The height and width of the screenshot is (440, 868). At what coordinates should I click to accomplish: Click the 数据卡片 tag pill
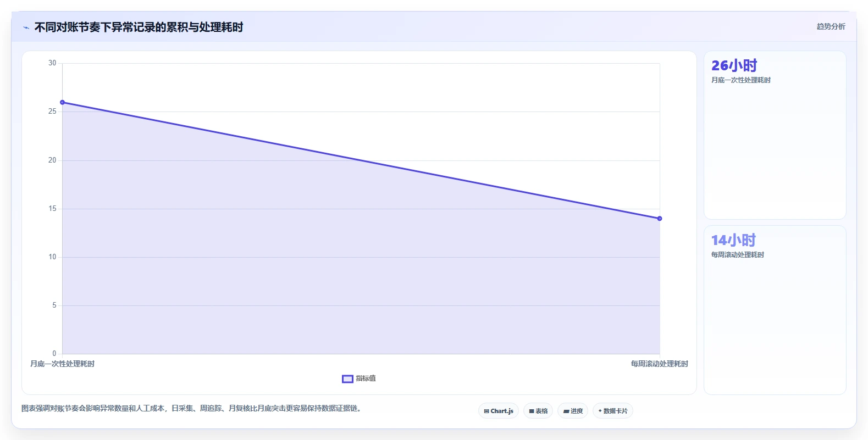point(613,411)
